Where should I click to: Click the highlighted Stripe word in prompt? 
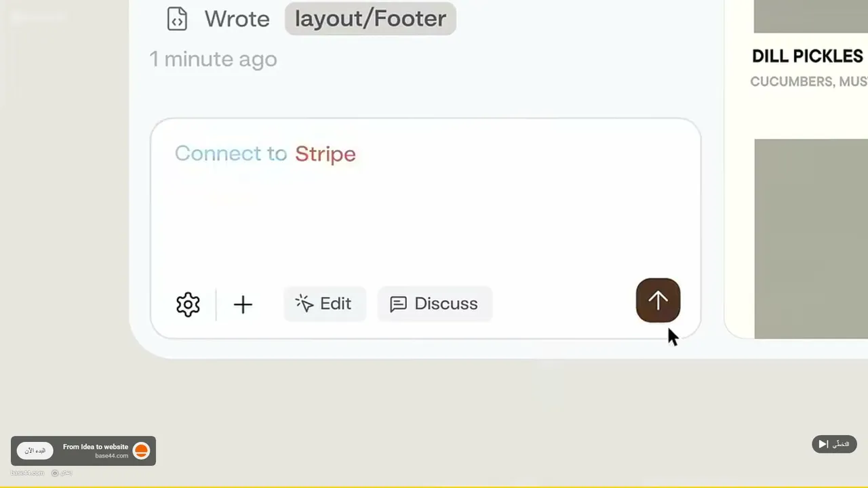[x=325, y=154]
